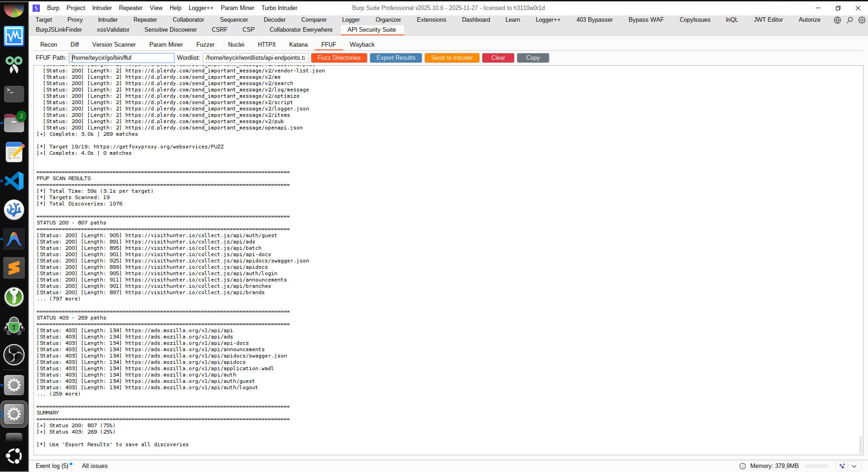868x472 pixels.
Task: Open the Version Scanner sub-tab
Action: tap(114, 44)
